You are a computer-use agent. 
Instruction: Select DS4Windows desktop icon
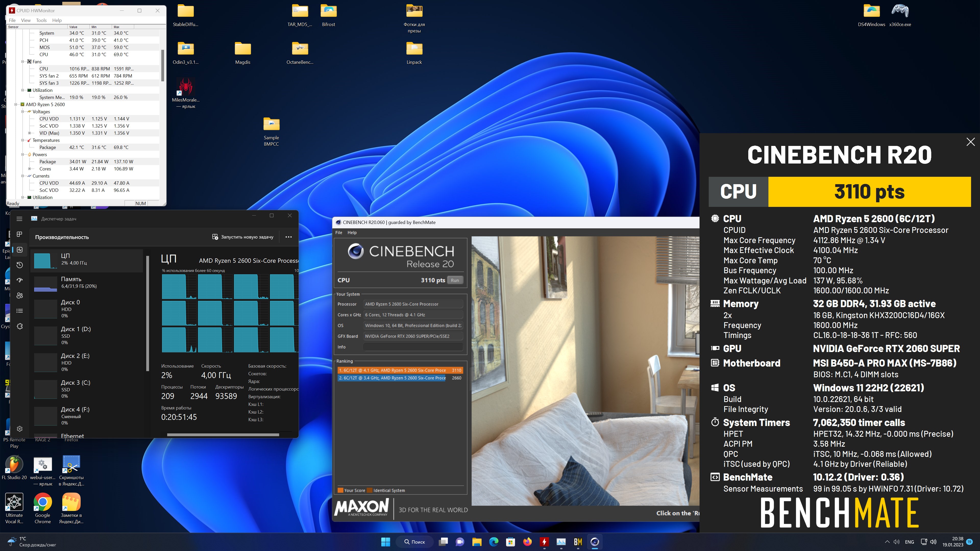click(x=871, y=15)
